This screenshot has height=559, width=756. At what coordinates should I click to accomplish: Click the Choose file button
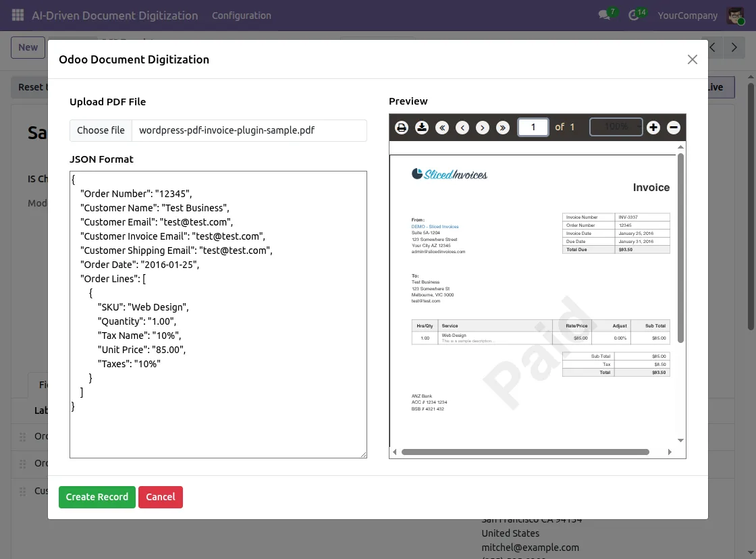(x=101, y=130)
